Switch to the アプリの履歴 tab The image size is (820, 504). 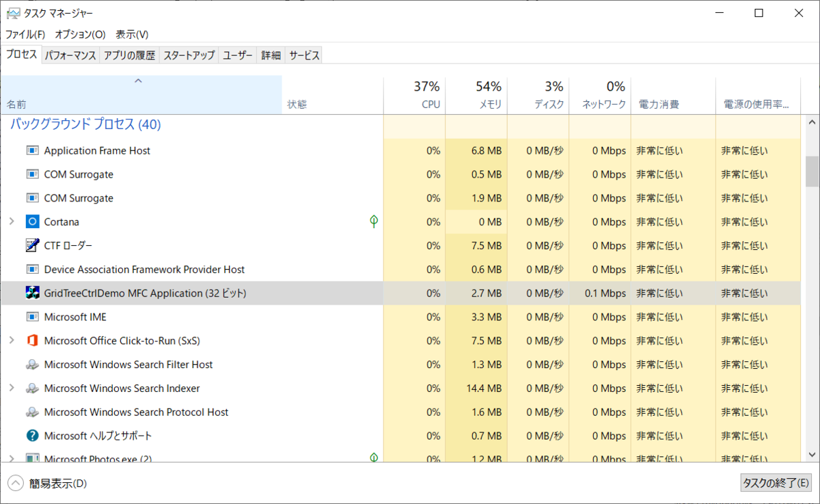pyautogui.click(x=129, y=56)
